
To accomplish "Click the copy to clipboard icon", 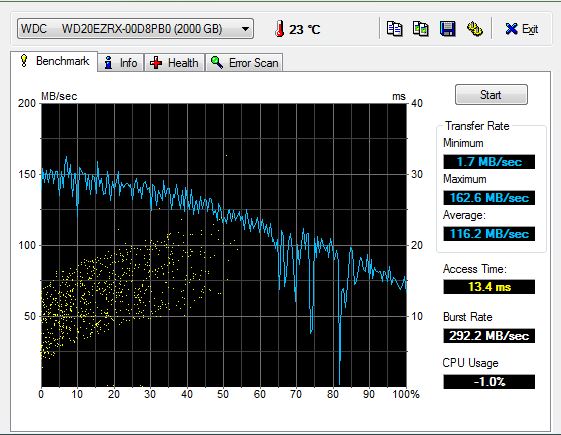I will tap(394, 29).
